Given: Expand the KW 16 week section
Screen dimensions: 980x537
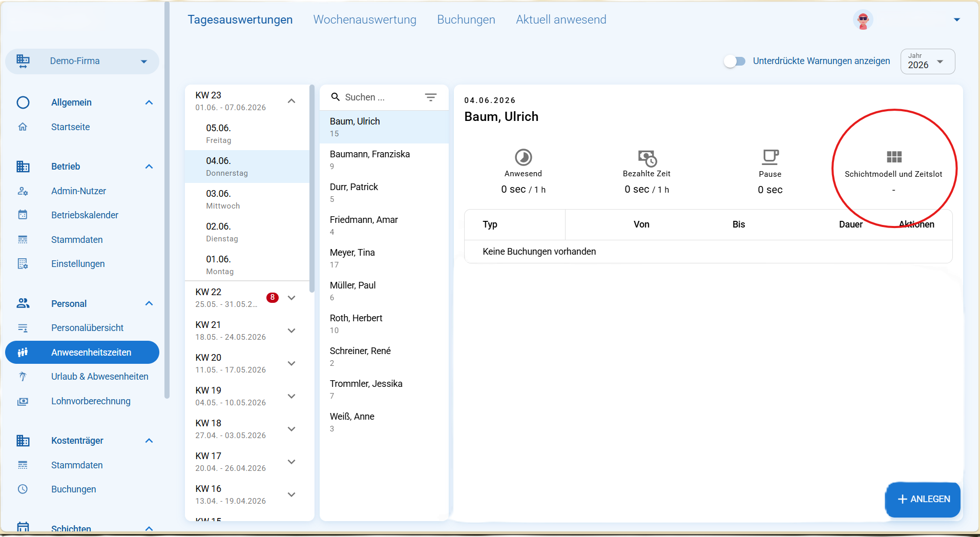Looking at the screenshot, I should click(x=291, y=494).
